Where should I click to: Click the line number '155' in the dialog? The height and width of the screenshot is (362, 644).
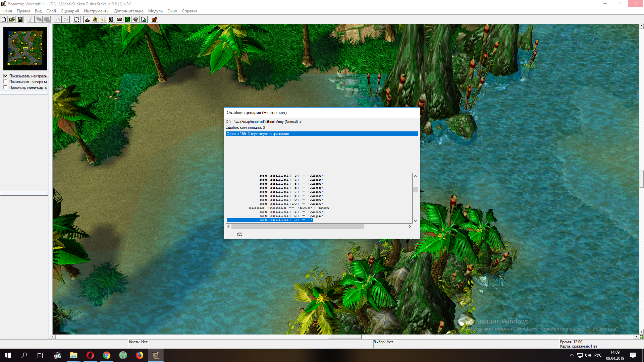[239, 234]
